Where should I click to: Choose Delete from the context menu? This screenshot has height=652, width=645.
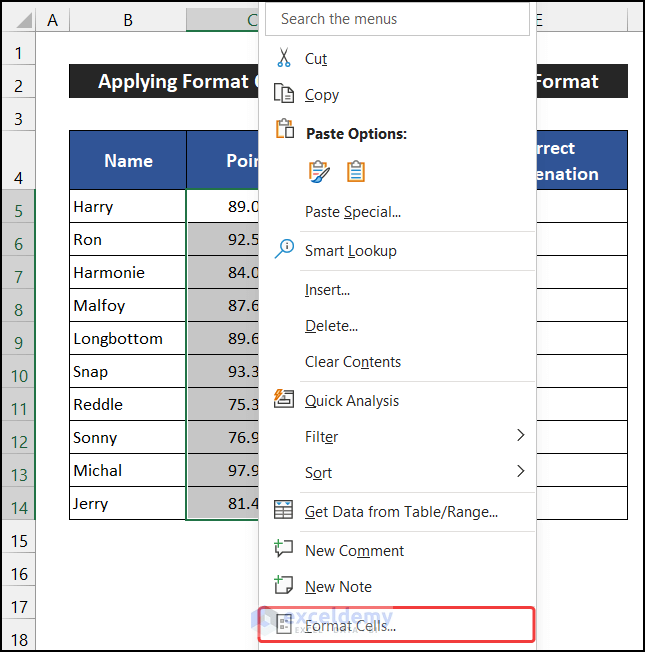pyautogui.click(x=331, y=326)
